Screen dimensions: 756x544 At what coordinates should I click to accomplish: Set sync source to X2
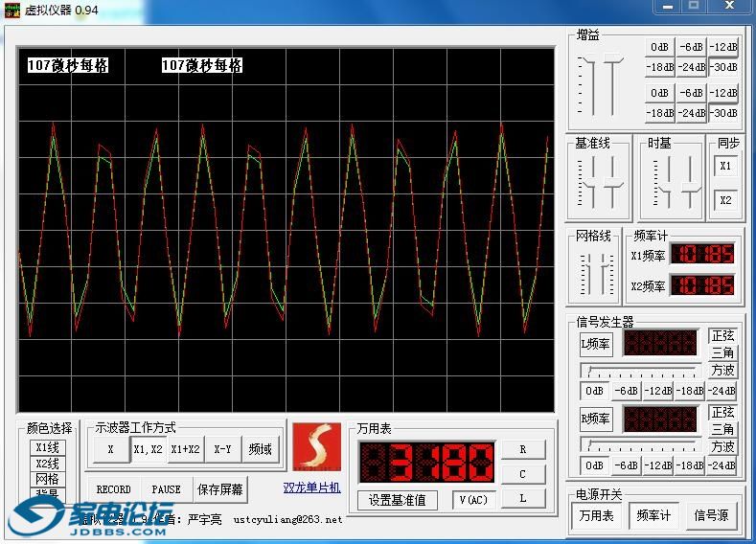coord(725,200)
